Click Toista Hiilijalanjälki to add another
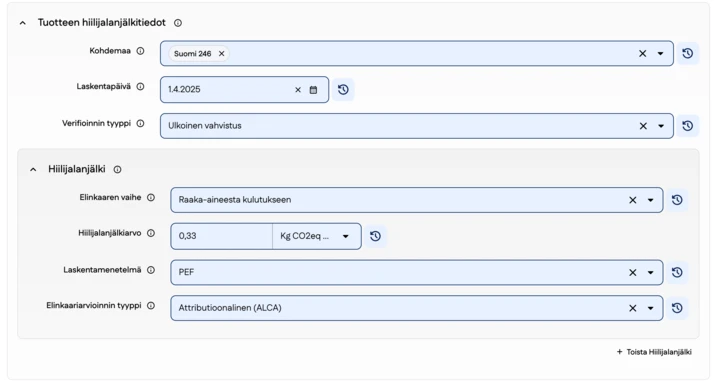 pos(654,352)
